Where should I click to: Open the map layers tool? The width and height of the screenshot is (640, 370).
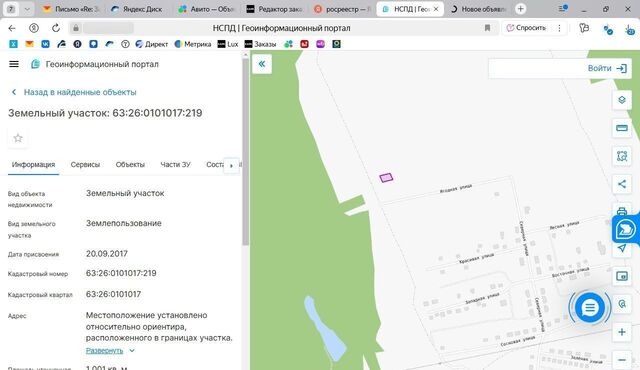click(x=622, y=100)
